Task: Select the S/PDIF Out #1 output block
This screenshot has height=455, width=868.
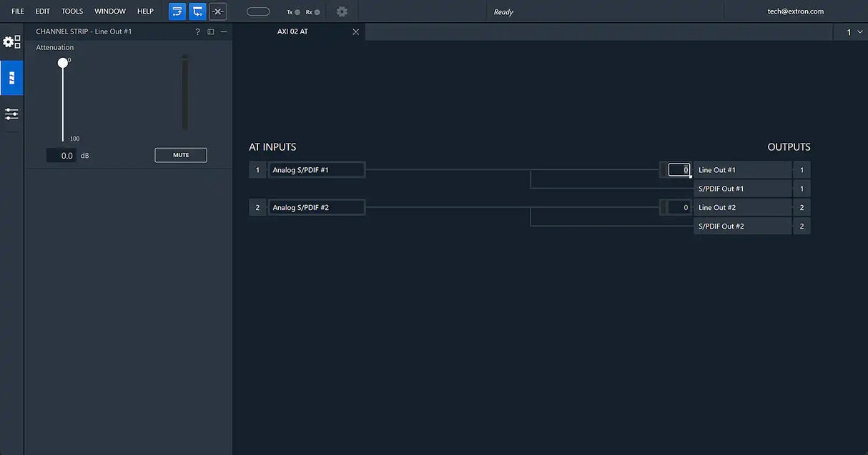Action: 742,189
